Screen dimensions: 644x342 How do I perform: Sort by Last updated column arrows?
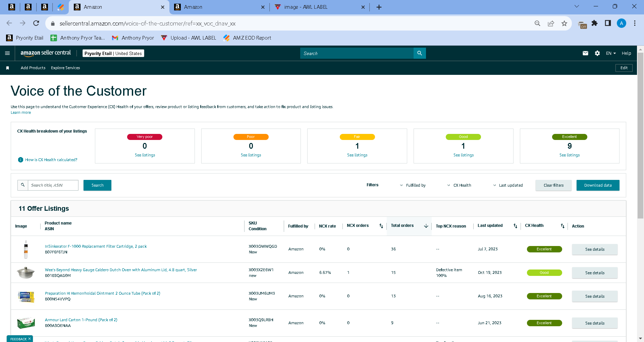(x=515, y=226)
